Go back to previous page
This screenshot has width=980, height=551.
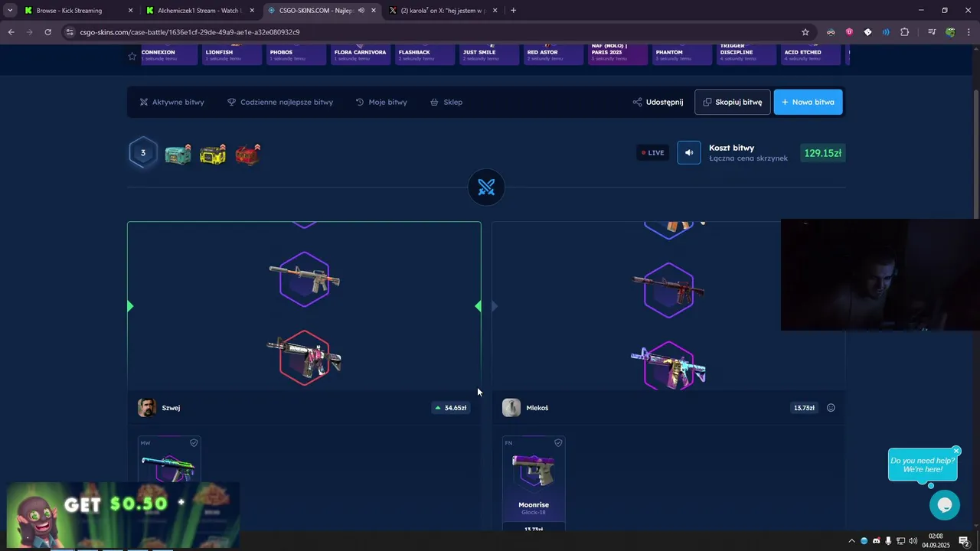click(x=11, y=32)
